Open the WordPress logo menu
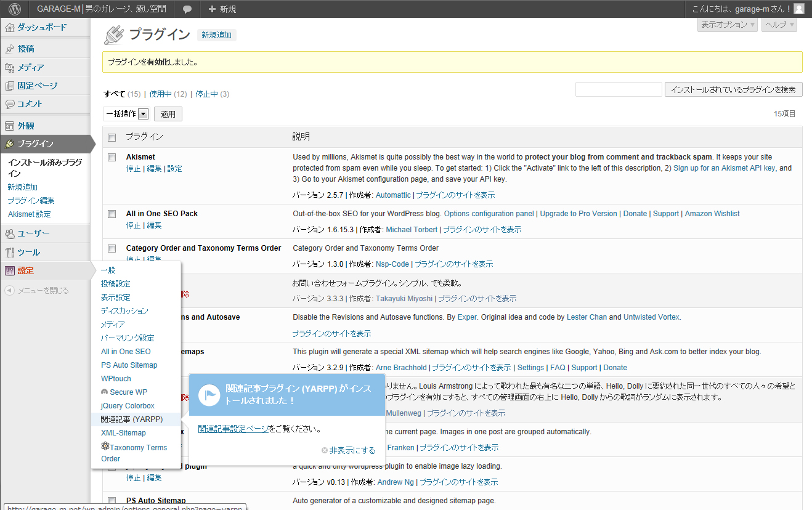Viewport: 812px width, 510px height. (15, 9)
